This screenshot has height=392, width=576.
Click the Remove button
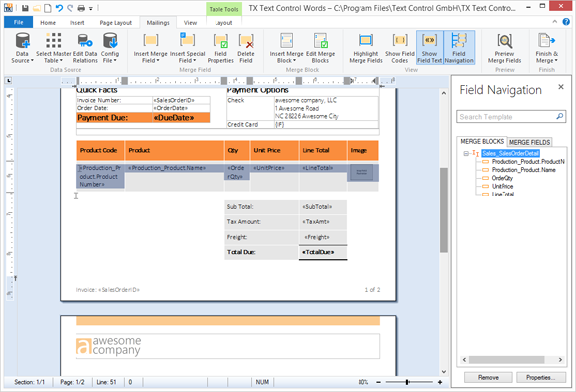click(x=488, y=377)
